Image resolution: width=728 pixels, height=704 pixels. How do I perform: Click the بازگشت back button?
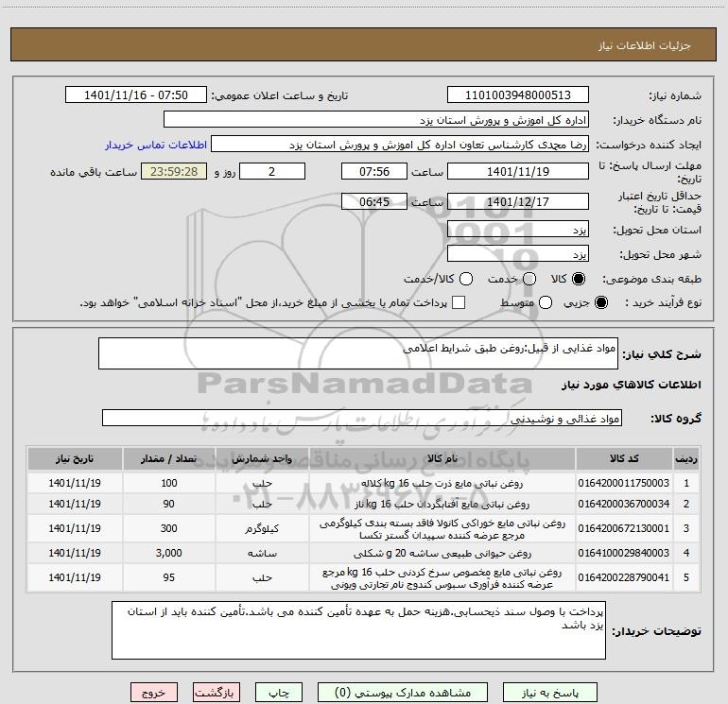[x=217, y=693]
